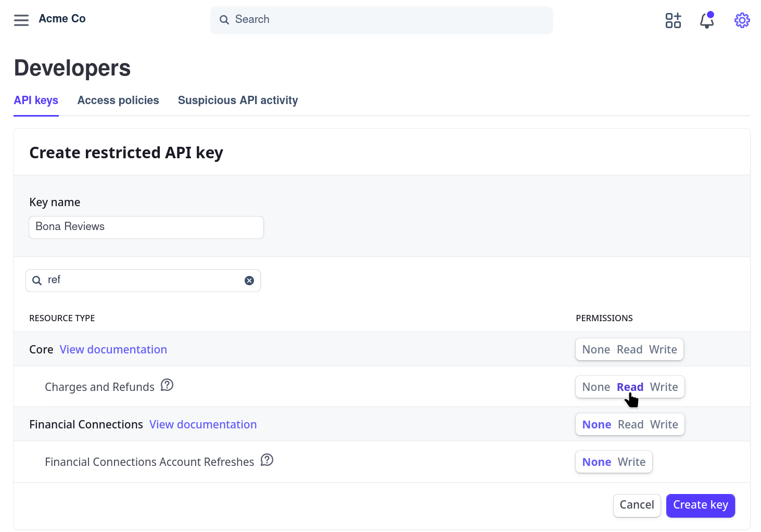The height and width of the screenshot is (532, 761).
Task: Focus the resource filter field containing 'ref'
Action: [143, 281]
